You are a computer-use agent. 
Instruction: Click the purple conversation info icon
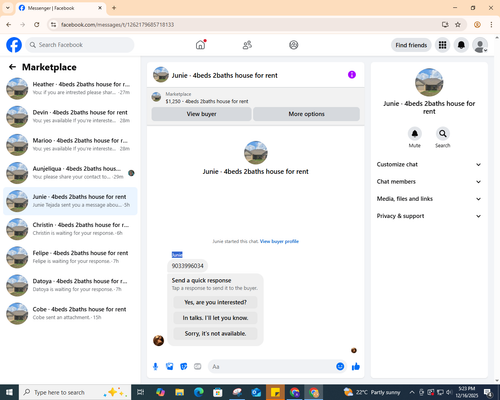click(x=352, y=75)
